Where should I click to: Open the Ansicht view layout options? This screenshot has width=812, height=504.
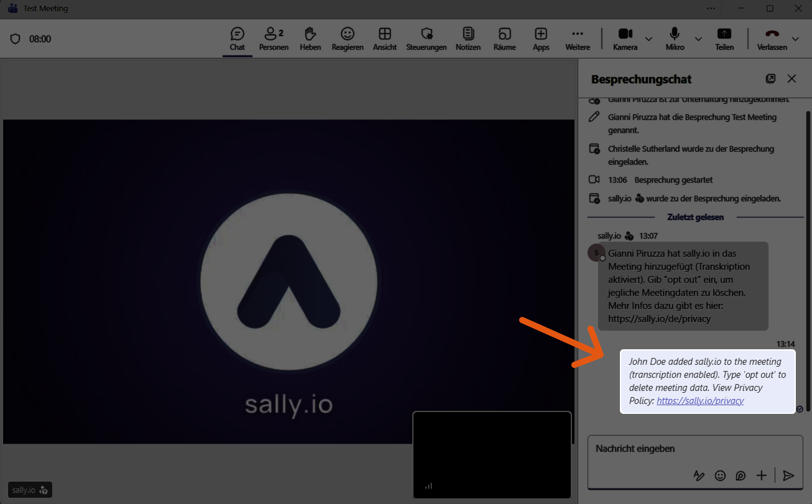pyautogui.click(x=385, y=39)
